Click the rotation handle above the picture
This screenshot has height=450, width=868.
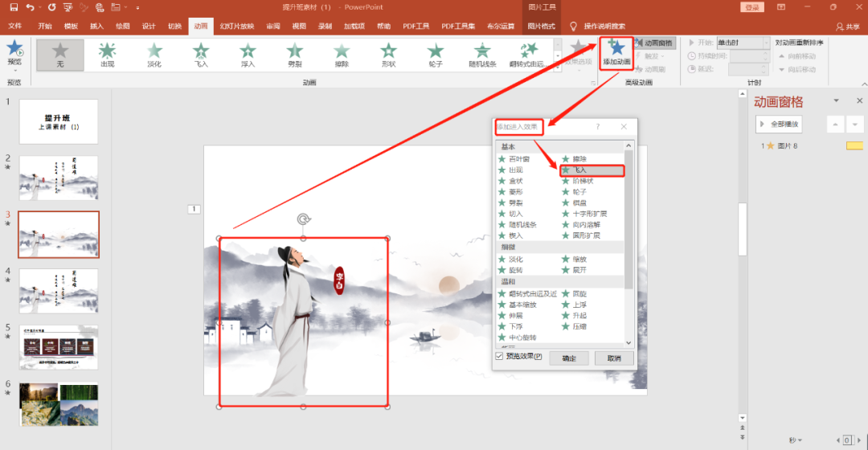coord(303,219)
